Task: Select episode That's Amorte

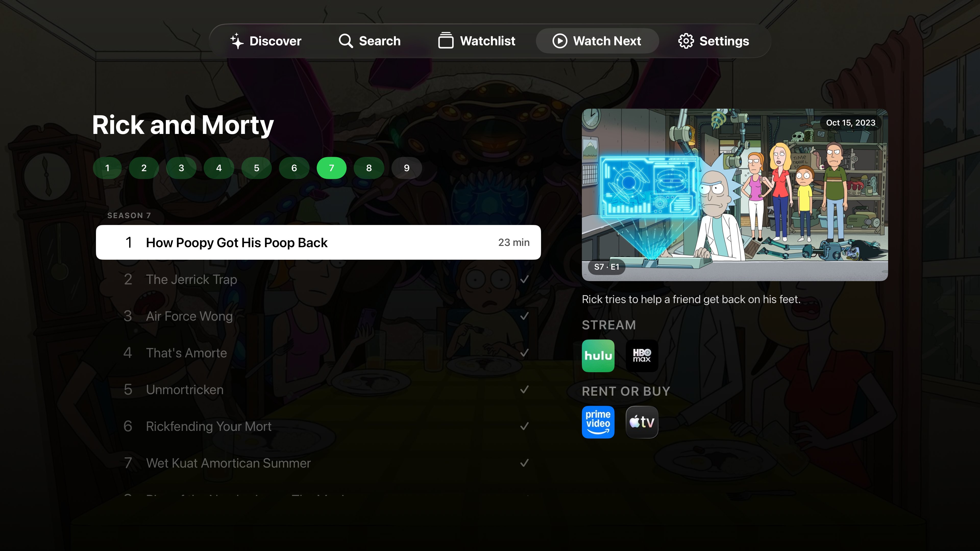Action: click(318, 353)
